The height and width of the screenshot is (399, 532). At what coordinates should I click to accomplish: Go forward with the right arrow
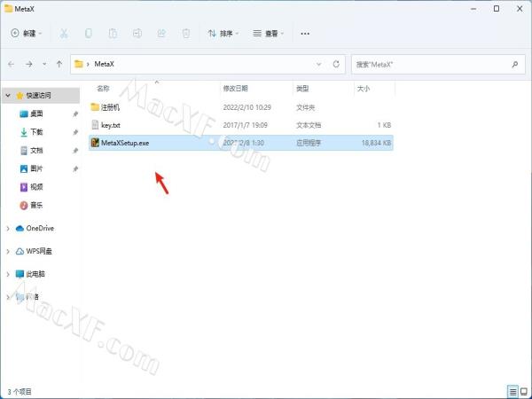[29, 64]
